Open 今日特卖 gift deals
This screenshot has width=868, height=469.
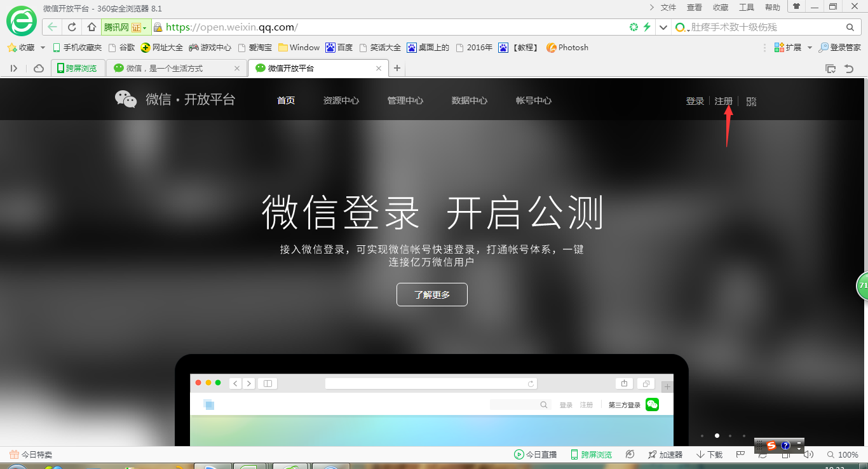pyautogui.click(x=31, y=454)
